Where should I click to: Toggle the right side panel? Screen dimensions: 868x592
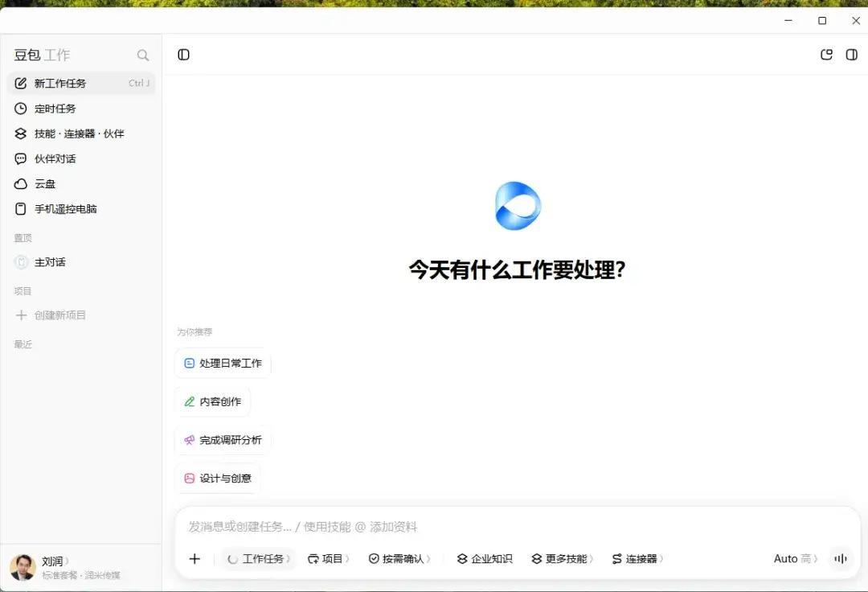pos(851,55)
